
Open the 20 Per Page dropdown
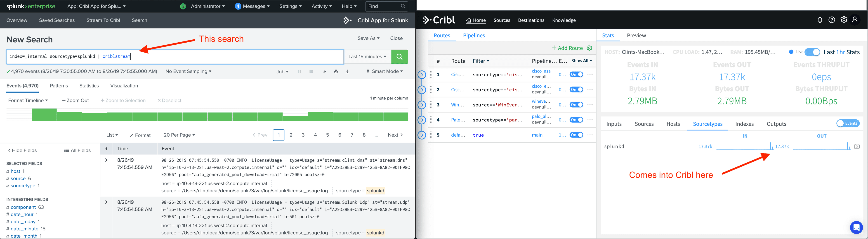[179, 135]
